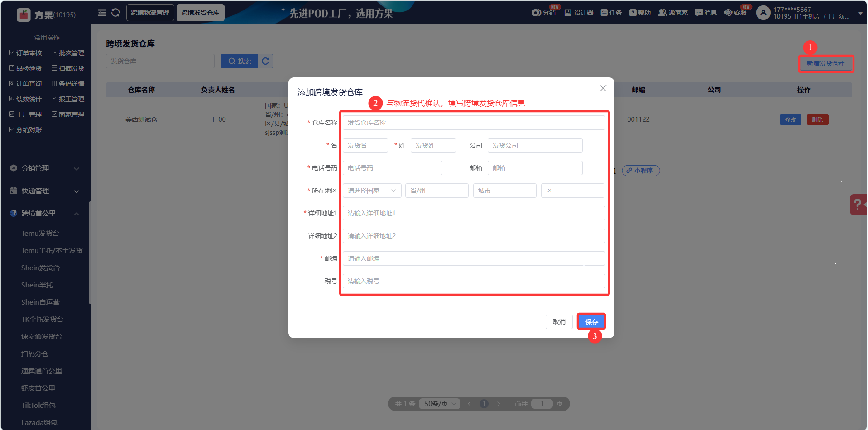Open 报工管理 shortcut
Image resolution: width=868 pixels, height=430 pixels.
coord(68,99)
